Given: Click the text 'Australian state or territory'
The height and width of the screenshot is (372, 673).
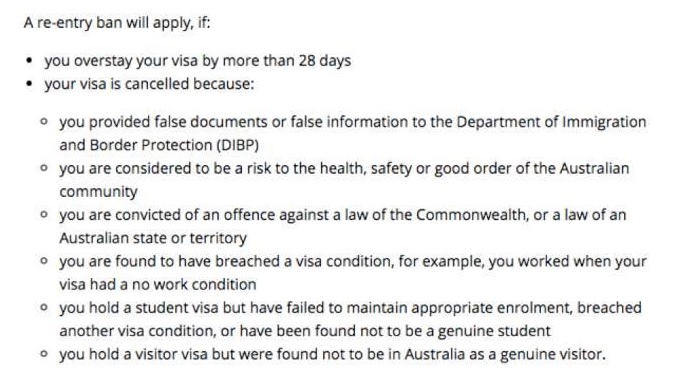Looking at the screenshot, I should click(153, 238).
